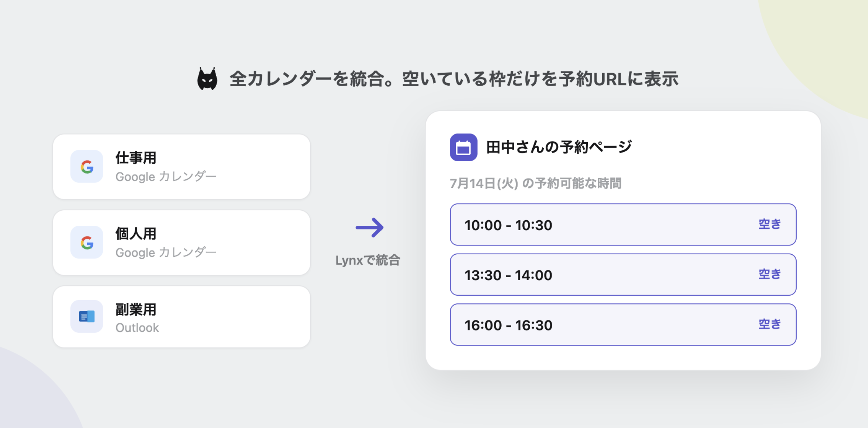Open the 副業用 Outlook card

click(182, 317)
